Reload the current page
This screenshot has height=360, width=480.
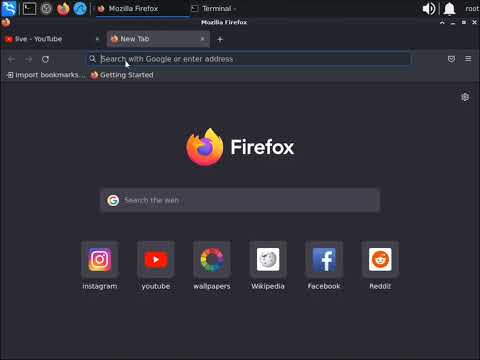point(45,59)
